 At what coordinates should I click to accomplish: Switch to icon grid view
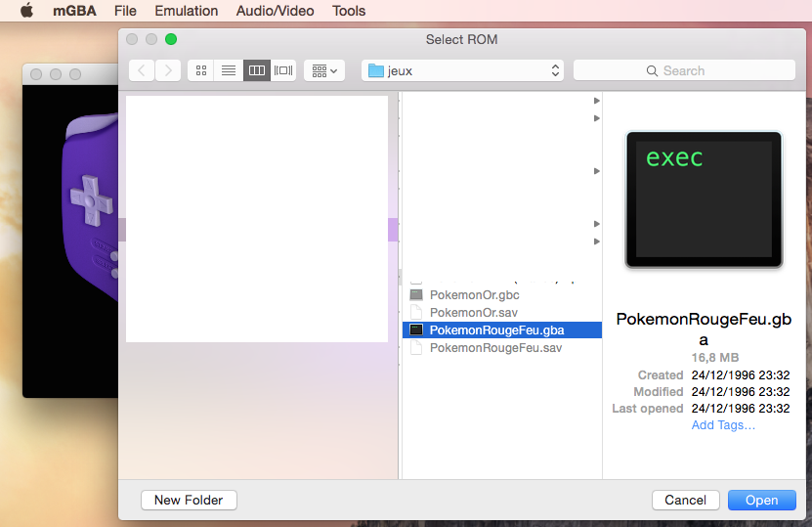pos(201,70)
